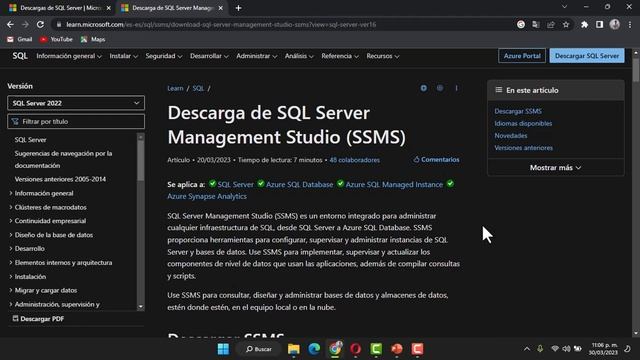640x360 pixels.
Task: Open the volume tray icon
Action: click(x=566, y=349)
